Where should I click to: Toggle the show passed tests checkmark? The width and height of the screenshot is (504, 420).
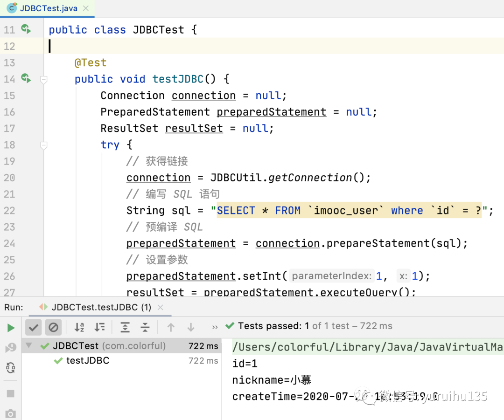tap(34, 328)
